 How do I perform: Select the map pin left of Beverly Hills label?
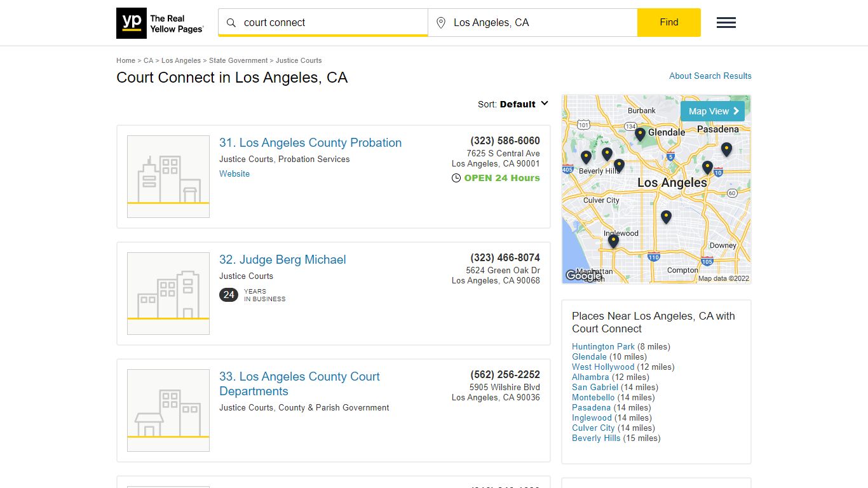586,157
